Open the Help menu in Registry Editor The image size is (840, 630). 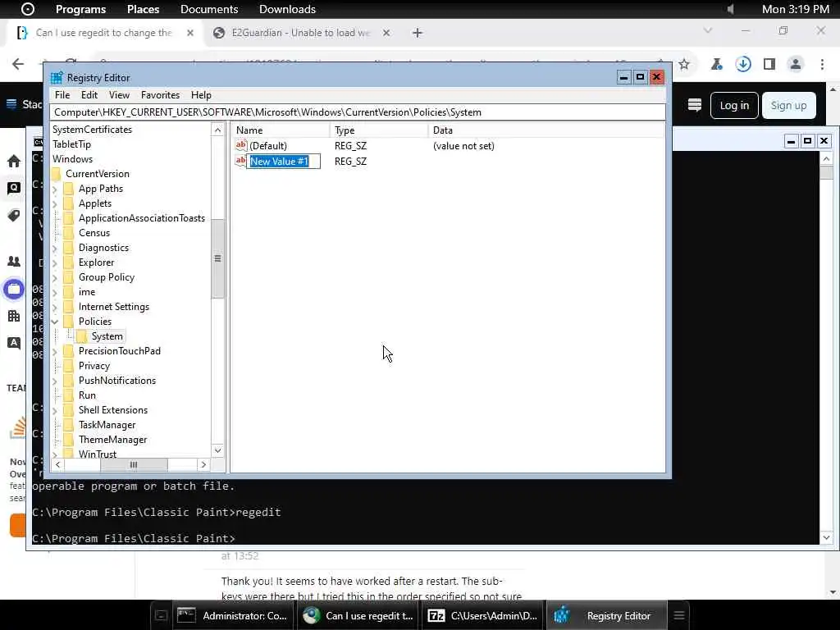click(201, 95)
